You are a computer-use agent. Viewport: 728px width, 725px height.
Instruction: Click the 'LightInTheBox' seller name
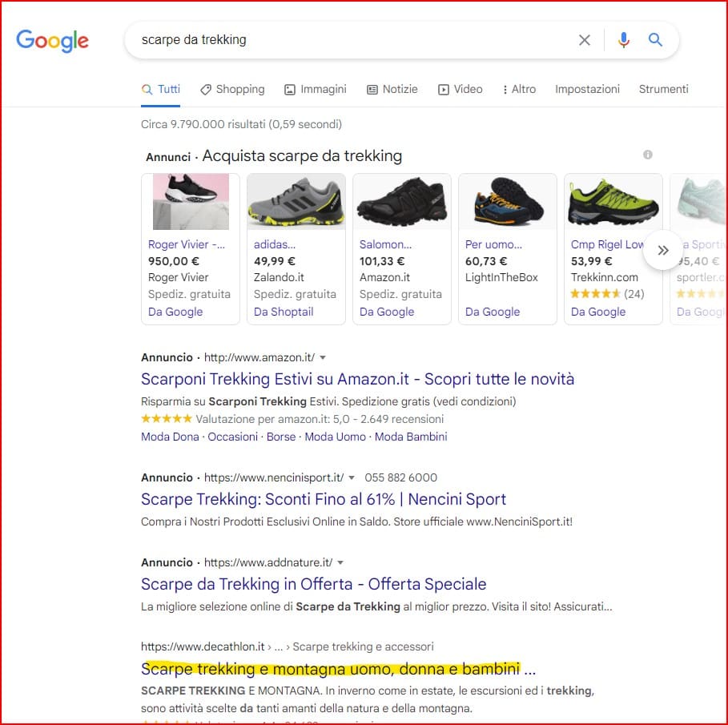click(x=501, y=277)
